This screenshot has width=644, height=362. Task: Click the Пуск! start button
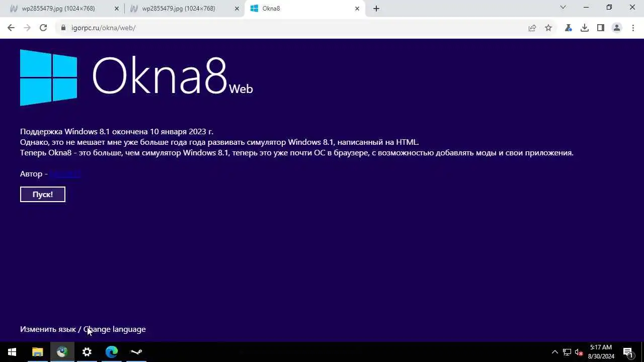coord(43,195)
